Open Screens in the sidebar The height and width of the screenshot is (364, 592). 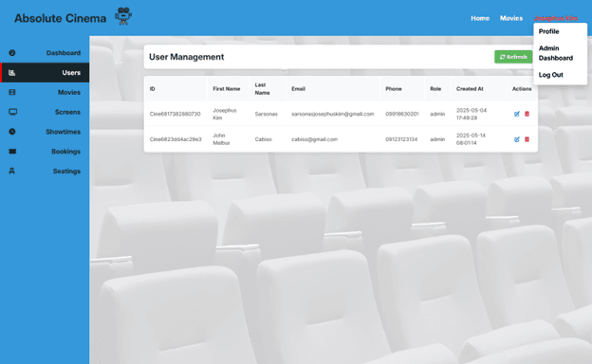[x=45, y=112]
